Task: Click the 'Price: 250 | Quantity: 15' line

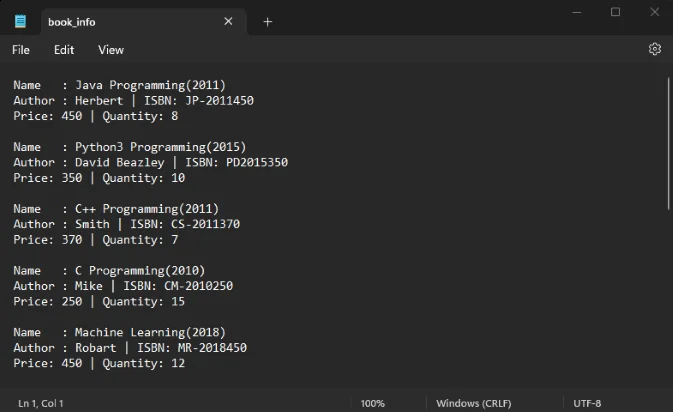Action: pyautogui.click(x=99, y=301)
